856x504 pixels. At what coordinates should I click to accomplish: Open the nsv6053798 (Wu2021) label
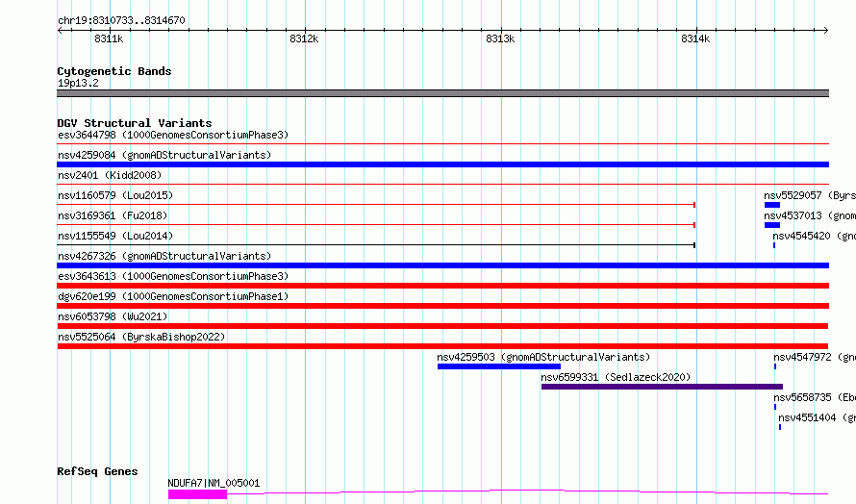tap(113, 316)
